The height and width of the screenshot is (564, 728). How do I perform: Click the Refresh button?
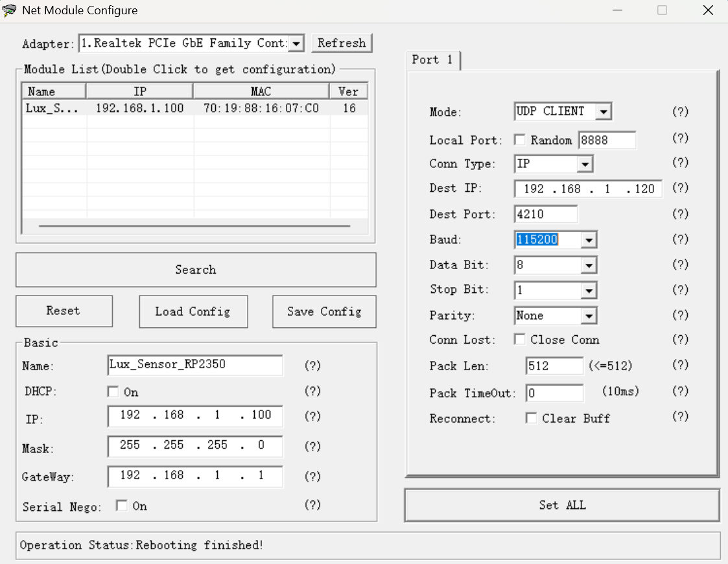(x=342, y=43)
